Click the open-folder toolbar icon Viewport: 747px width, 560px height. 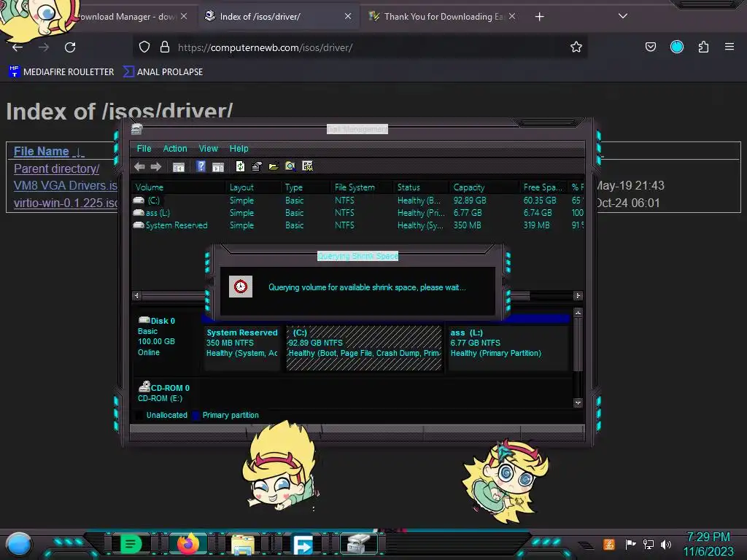(x=274, y=167)
